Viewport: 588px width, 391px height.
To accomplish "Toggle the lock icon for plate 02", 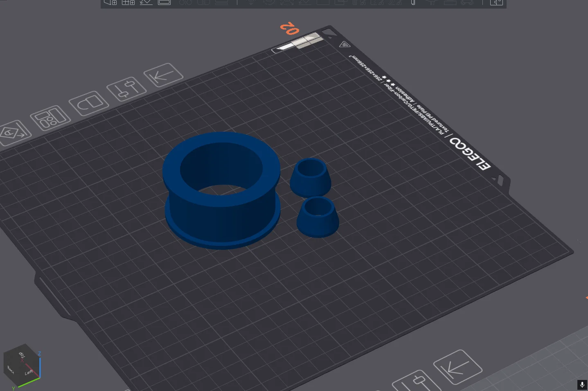I will pos(89,103).
